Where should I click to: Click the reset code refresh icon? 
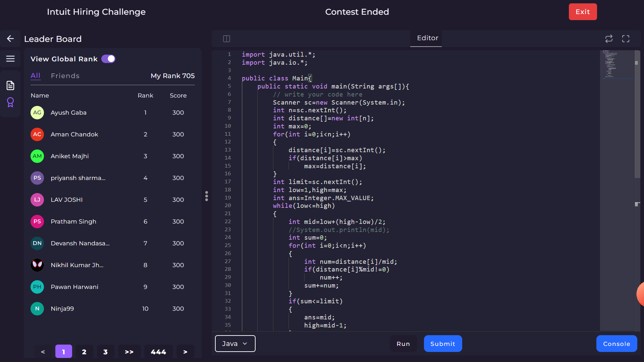[609, 39]
